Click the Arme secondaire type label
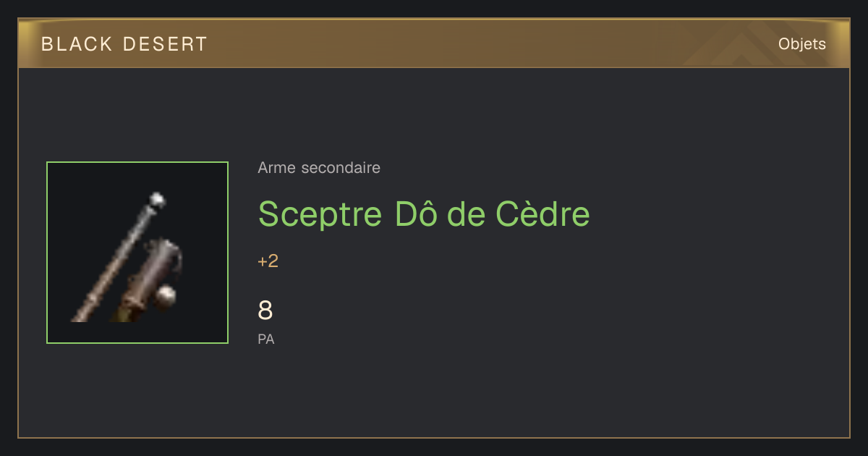Viewport: 868px width, 456px height. pyautogui.click(x=319, y=168)
